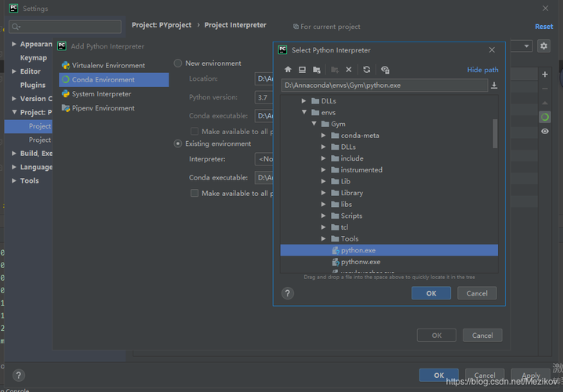Viewport: 563px width, 392px height.
Task: Click the new folder toolbar icon
Action: (x=335, y=70)
